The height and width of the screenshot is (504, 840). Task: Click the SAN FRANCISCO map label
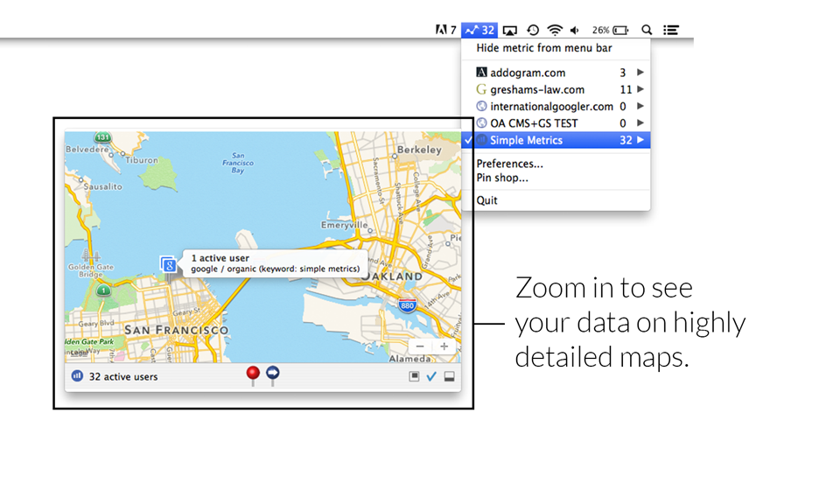176,330
